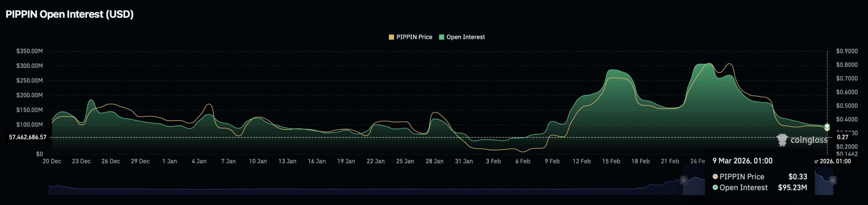Screen dimensions: 868x205
Task: Toggle the Open Interest series legend label
Action: (x=465, y=37)
